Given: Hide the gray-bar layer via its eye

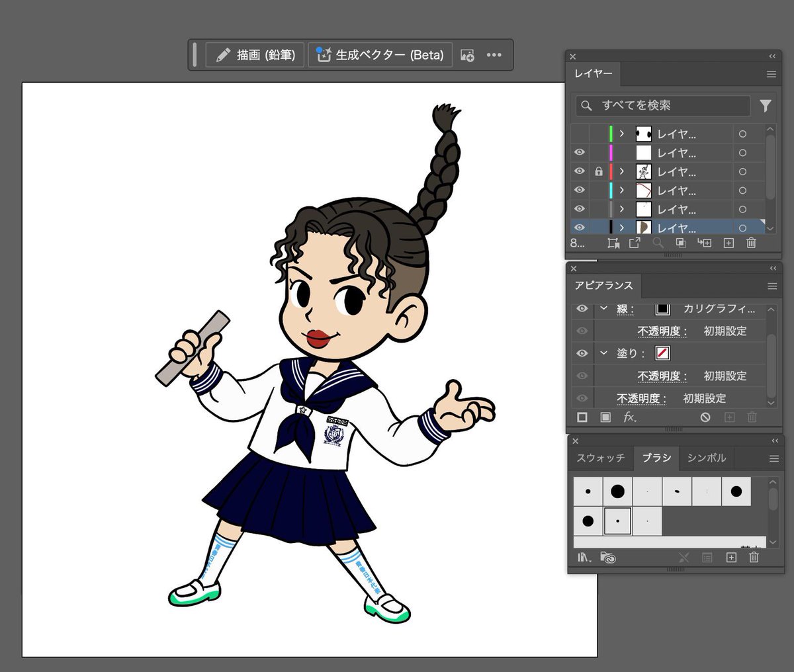Looking at the screenshot, I should [580, 209].
